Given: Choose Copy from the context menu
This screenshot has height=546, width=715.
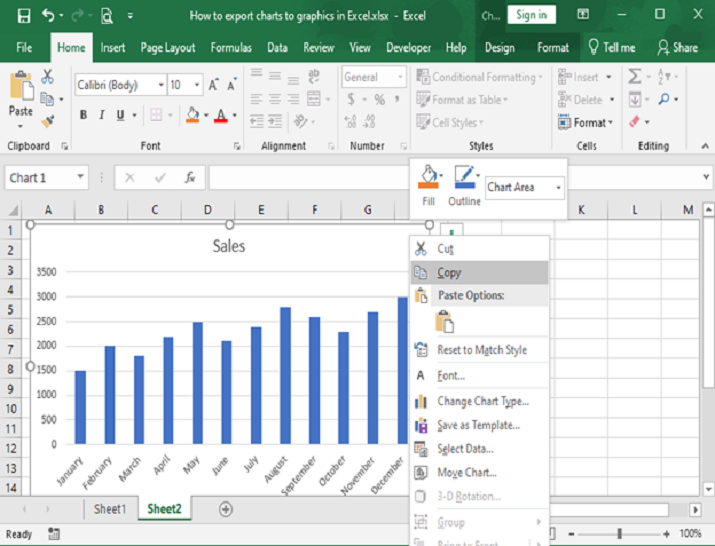Looking at the screenshot, I should point(449,273).
